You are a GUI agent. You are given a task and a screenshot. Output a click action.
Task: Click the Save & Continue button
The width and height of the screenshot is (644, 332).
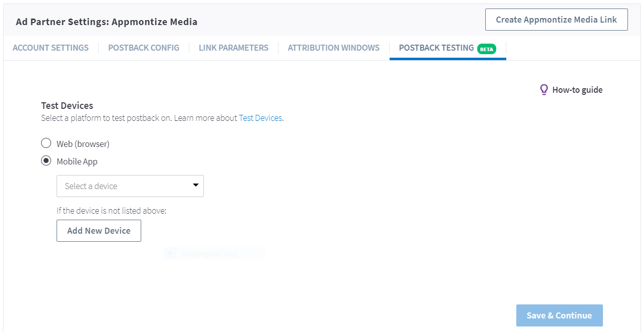point(559,315)
